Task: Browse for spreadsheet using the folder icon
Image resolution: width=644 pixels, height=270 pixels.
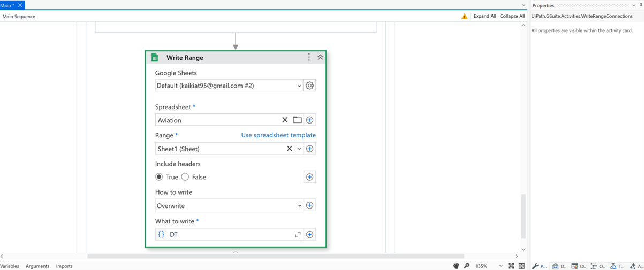Action: click(297, 120)
